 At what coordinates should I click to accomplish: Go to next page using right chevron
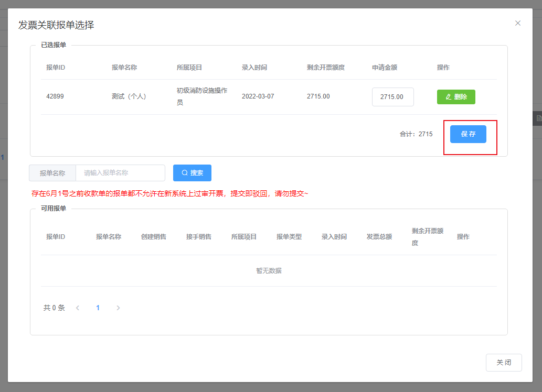[118, 308]
